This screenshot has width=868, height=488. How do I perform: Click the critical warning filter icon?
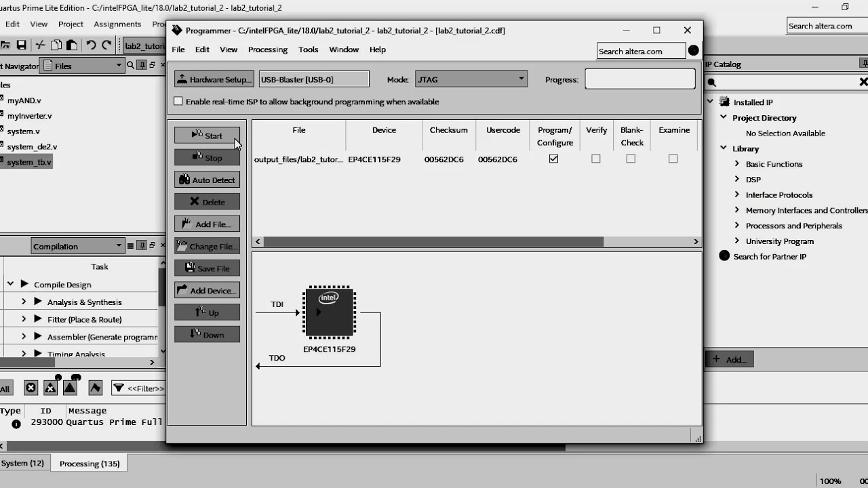click(x=50, y=388)
